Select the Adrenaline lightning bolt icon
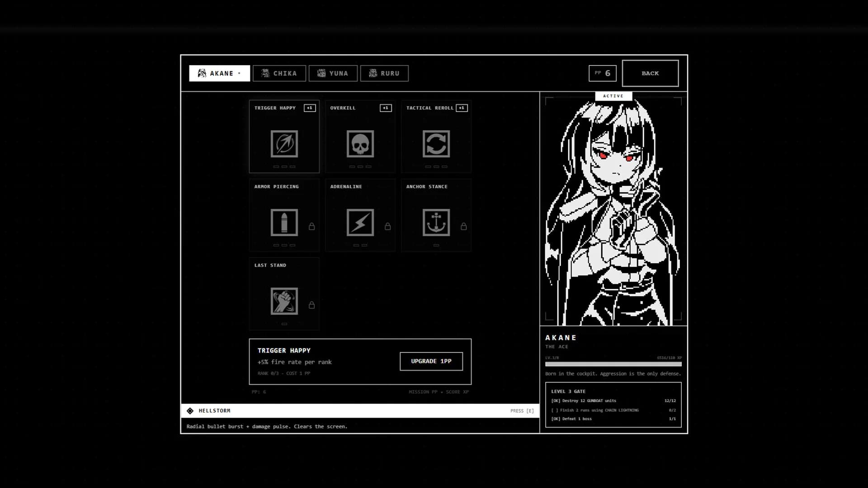This screenshot has width=868, height=488. tap(360, 222)
